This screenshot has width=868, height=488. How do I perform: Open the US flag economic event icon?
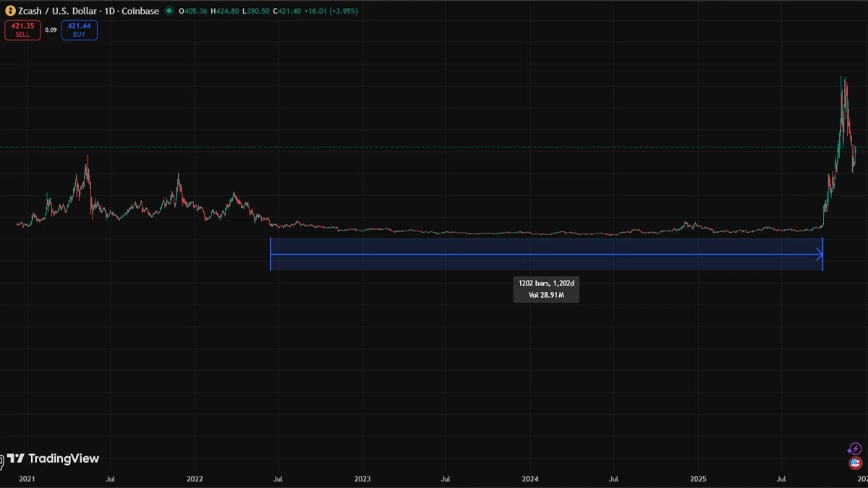click(855, 463)
